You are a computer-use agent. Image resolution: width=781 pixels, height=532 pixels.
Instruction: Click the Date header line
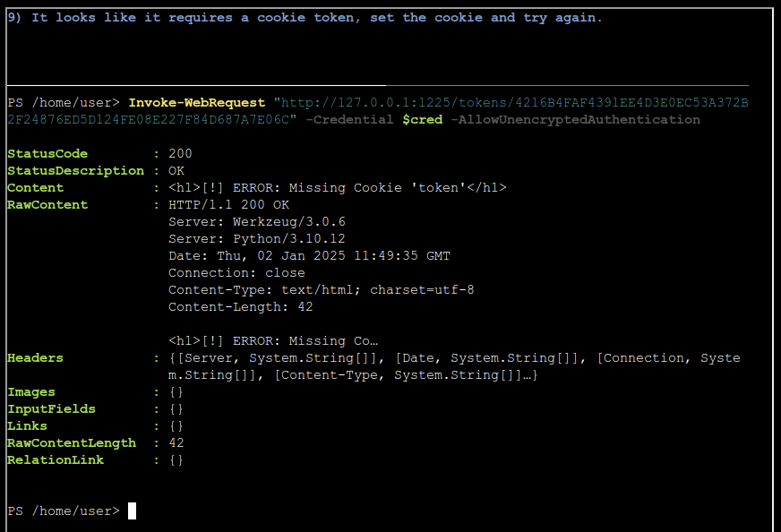(309, 255)
